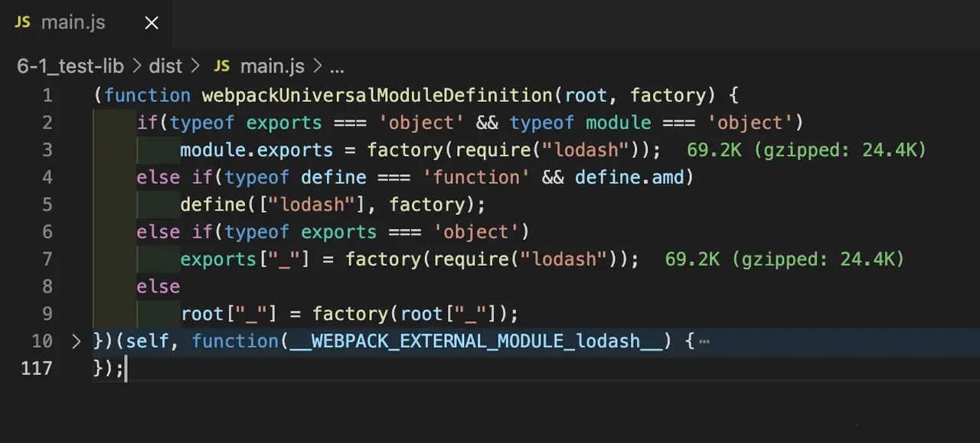Click the chevron between dist and main.js
The height and width of the screenshot is (443, 980).
click(x=196, y=67)
